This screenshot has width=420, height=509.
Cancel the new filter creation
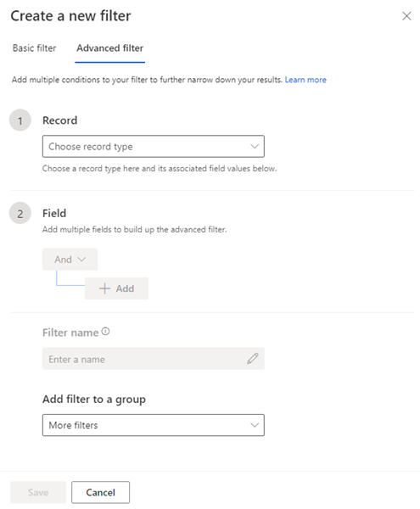pyautogui.click(x=101, y=492)
